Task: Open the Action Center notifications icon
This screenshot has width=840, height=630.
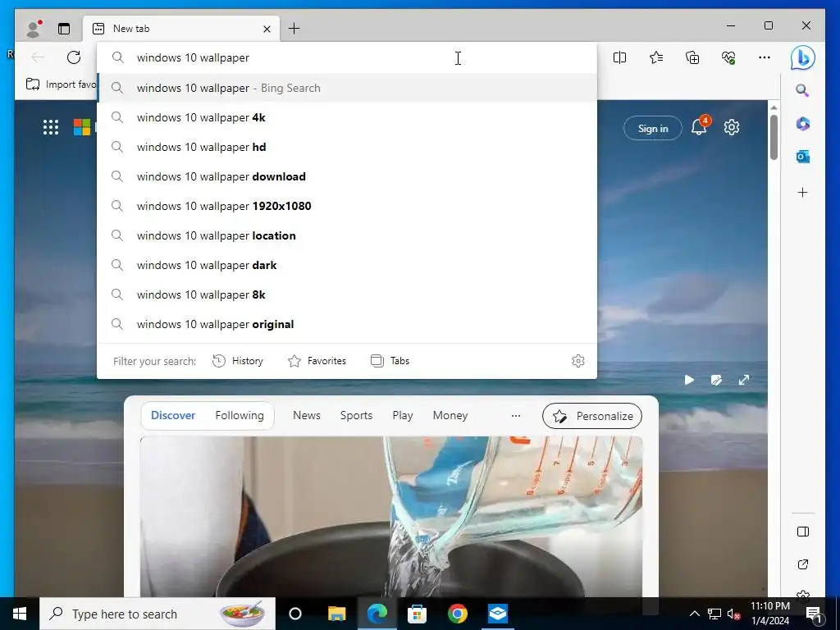Action: click(x=814, y=614)
